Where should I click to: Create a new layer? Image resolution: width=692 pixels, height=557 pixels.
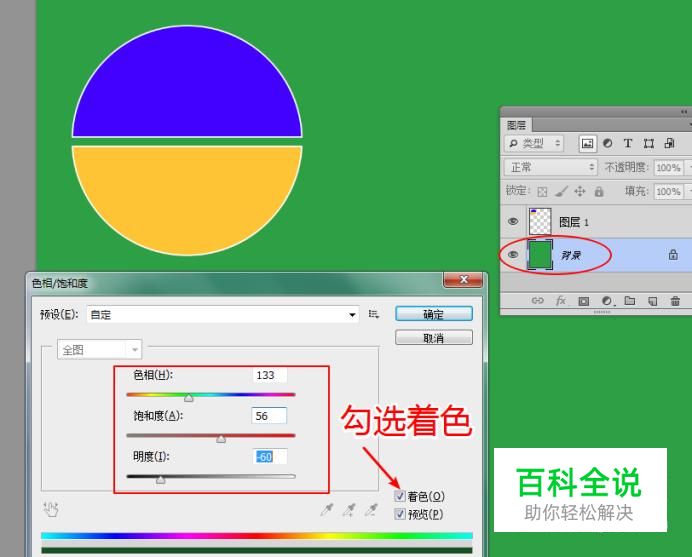652,301
